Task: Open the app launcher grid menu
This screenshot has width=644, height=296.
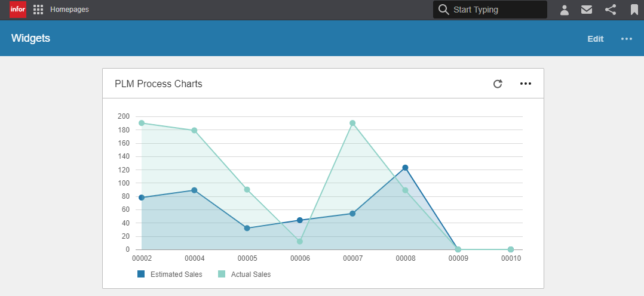Action: click(38, 10)
